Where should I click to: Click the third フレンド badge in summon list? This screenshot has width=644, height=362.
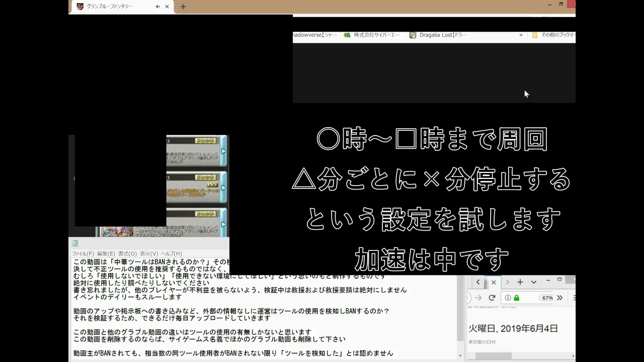(x=205, y=214)
